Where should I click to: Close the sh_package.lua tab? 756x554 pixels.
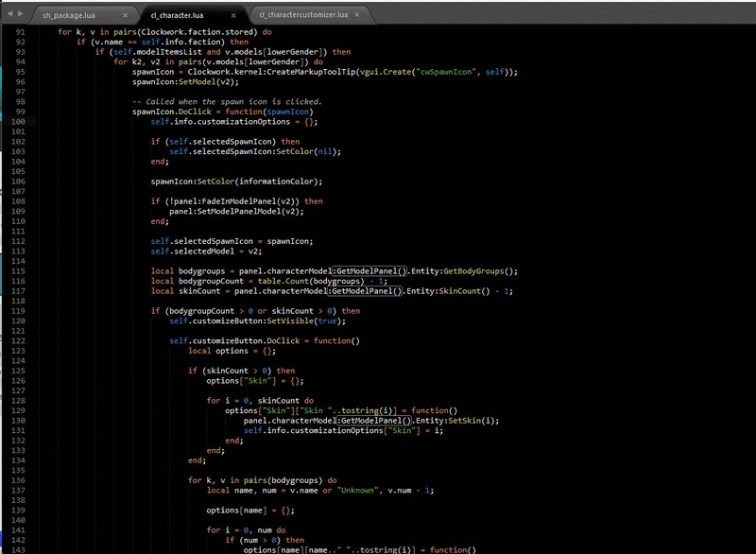125,15
